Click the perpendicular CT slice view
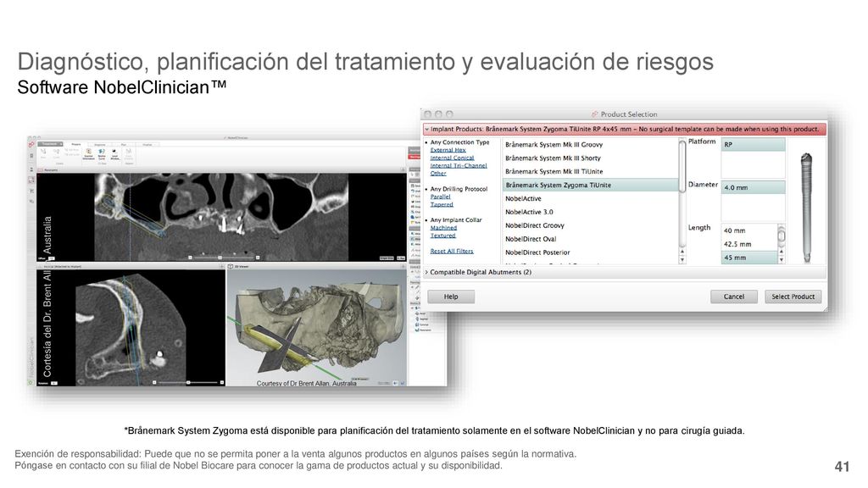The height and width of the screenshot is (488, 868). (x=131, y=328)
